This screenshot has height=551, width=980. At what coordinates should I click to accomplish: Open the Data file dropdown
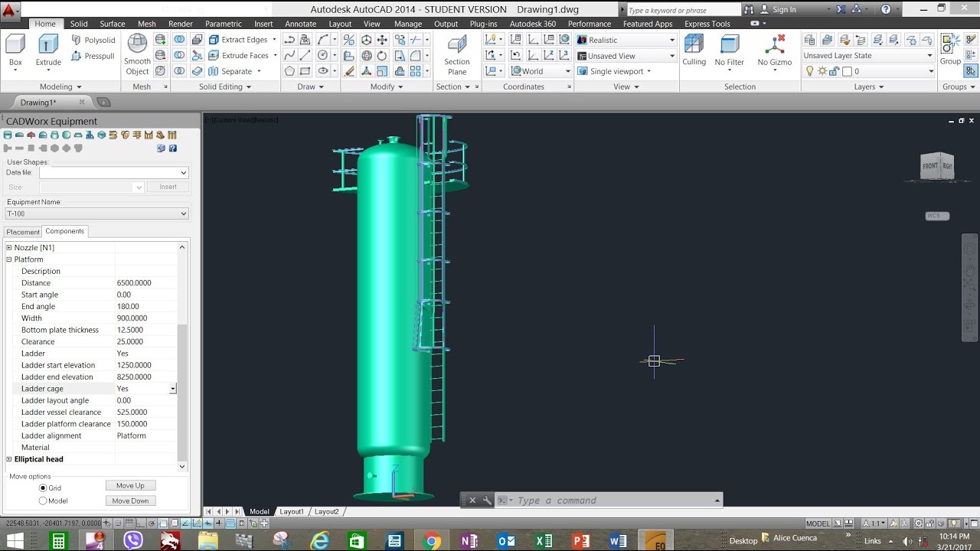pyautogui.click(x=183, y=173)
